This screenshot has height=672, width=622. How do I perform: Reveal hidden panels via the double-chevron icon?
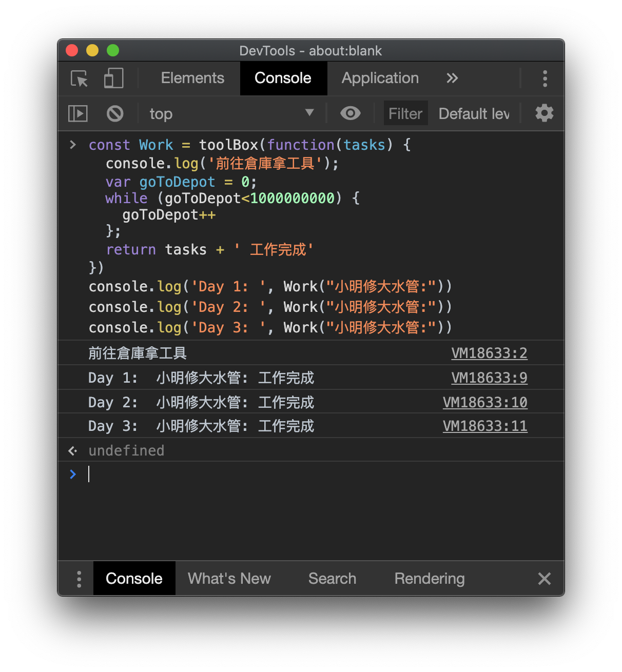[x=452, y=78]
